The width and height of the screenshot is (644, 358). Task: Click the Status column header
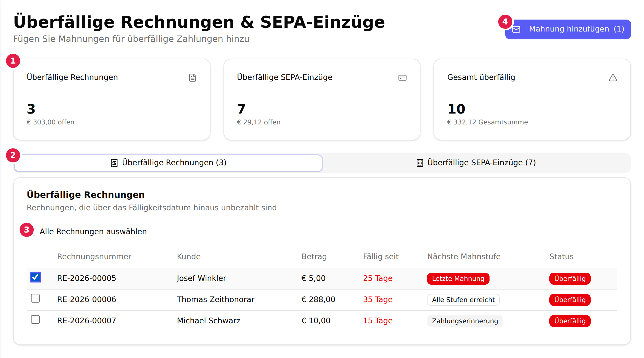point(561,256)
